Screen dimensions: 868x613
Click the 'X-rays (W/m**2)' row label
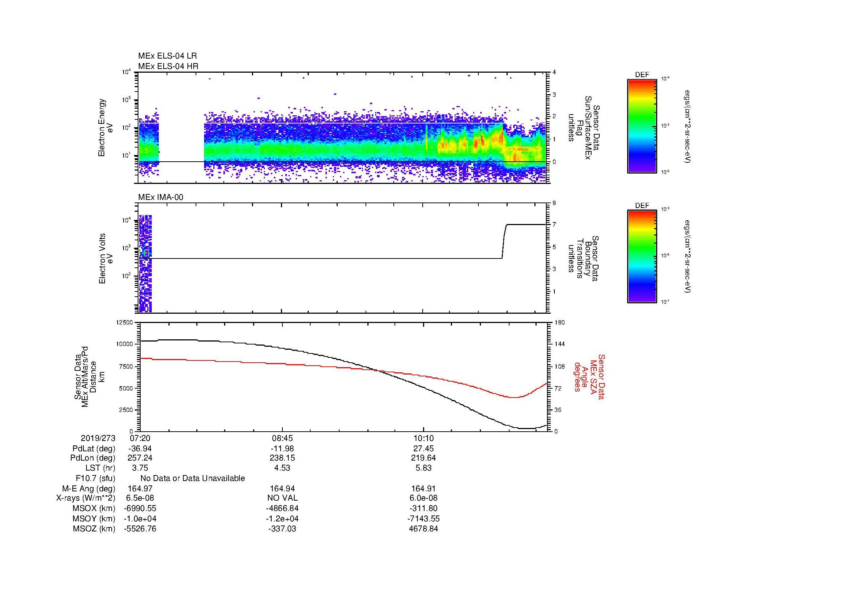(x=86, y=498)
